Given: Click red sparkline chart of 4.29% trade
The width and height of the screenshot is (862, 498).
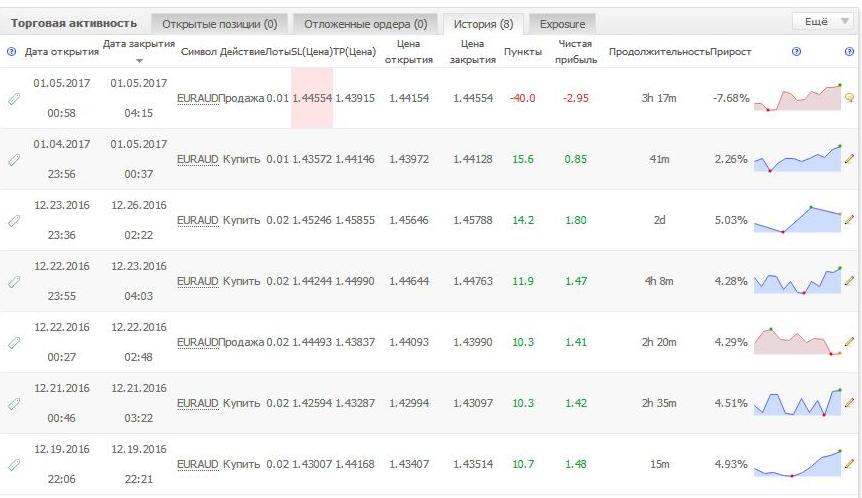Looking at the screenshot, I should point(798,342).
